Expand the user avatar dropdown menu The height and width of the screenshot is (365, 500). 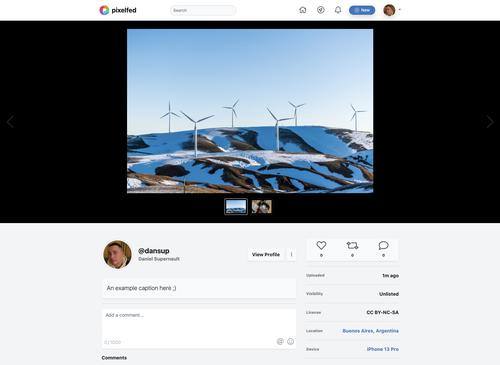pyautogui.click(x=392, y=10)
